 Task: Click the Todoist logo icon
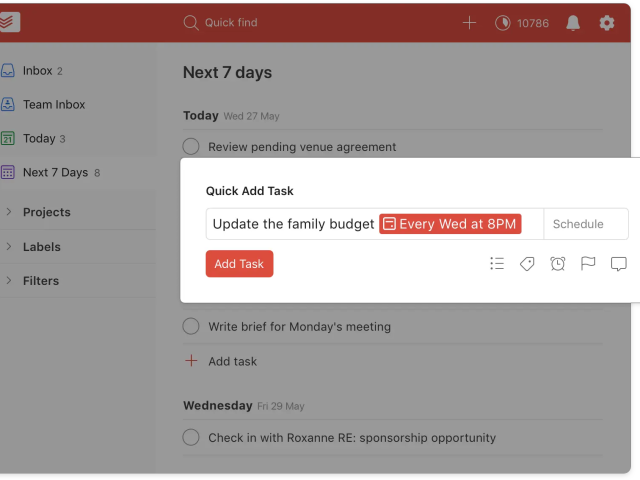pos(9,22)
